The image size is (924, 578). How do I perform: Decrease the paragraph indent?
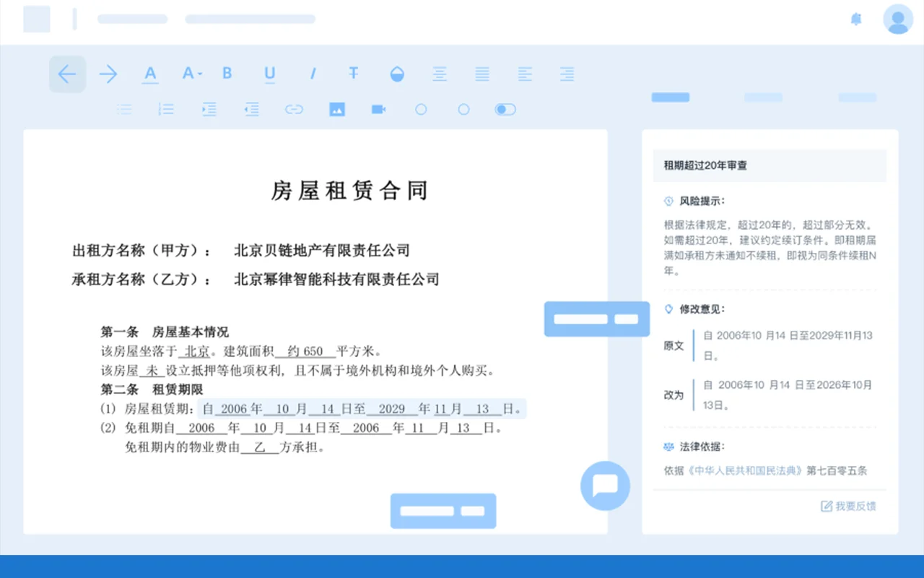(x=251, y=109)
